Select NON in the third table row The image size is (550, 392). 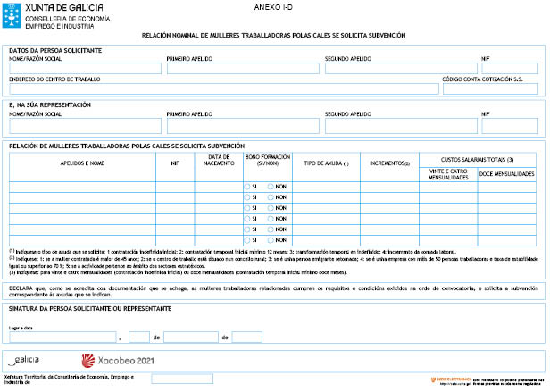(x=271, y=207)
